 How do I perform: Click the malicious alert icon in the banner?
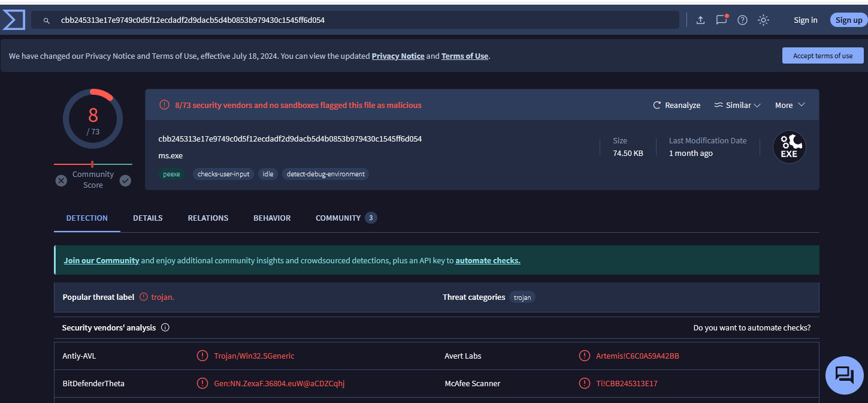[164, 105]
